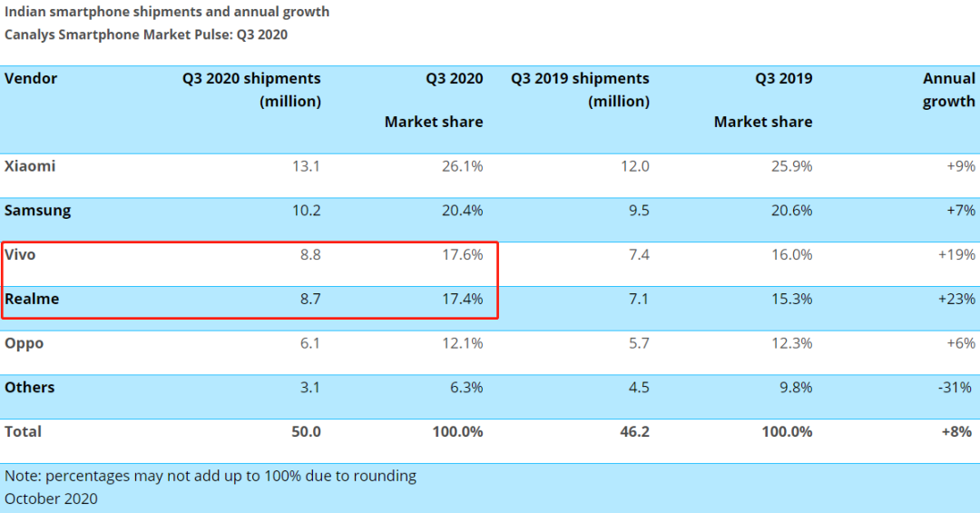Select the Others vendor cell
Screen dimensions: 980x513
pyautogui.click(x=29, y=388)
